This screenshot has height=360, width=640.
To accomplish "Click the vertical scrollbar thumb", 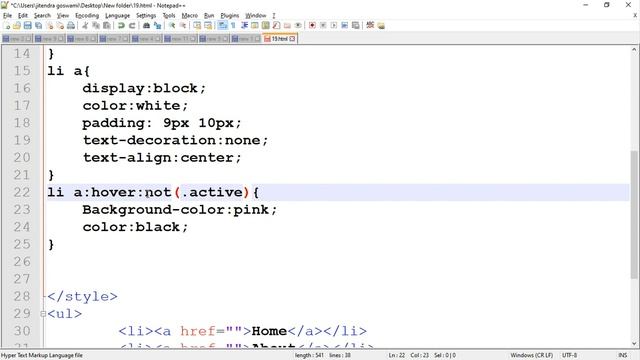I will click(x=634, y=214).
